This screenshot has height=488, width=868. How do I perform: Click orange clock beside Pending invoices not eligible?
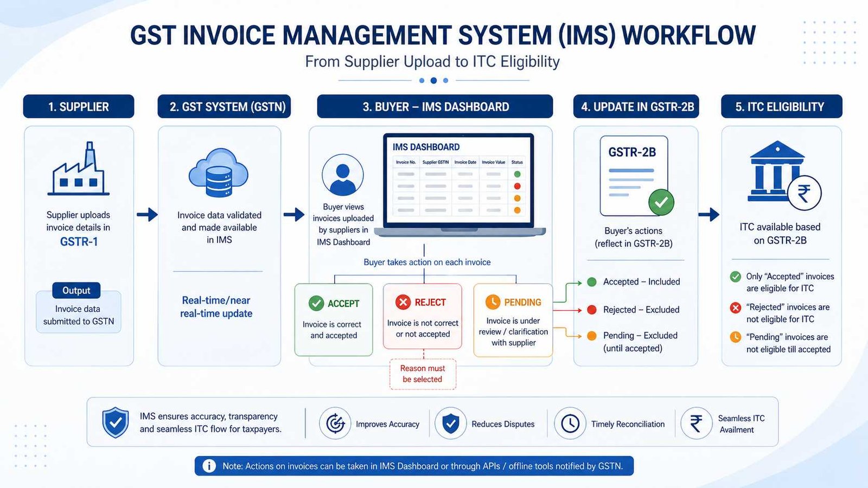(736, 337)
